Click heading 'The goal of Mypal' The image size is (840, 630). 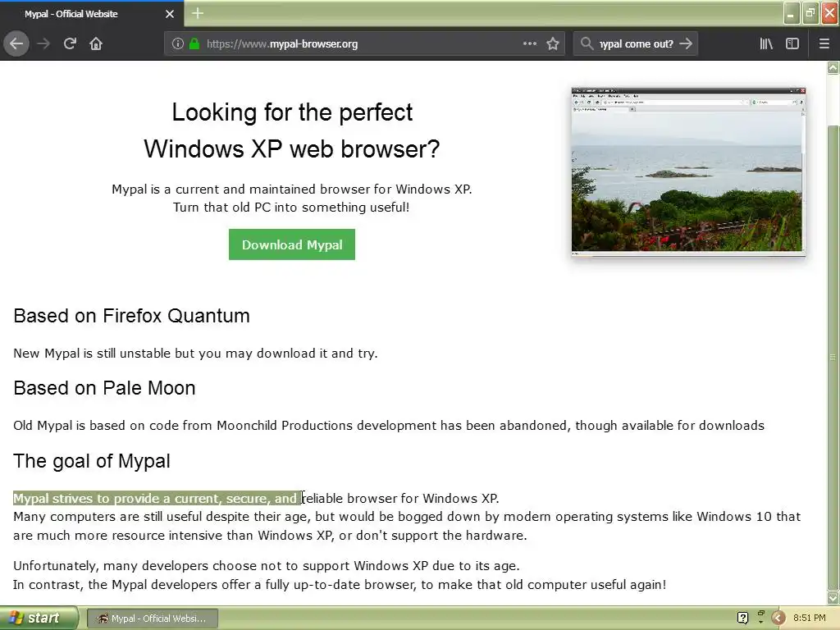pos(92,461)
